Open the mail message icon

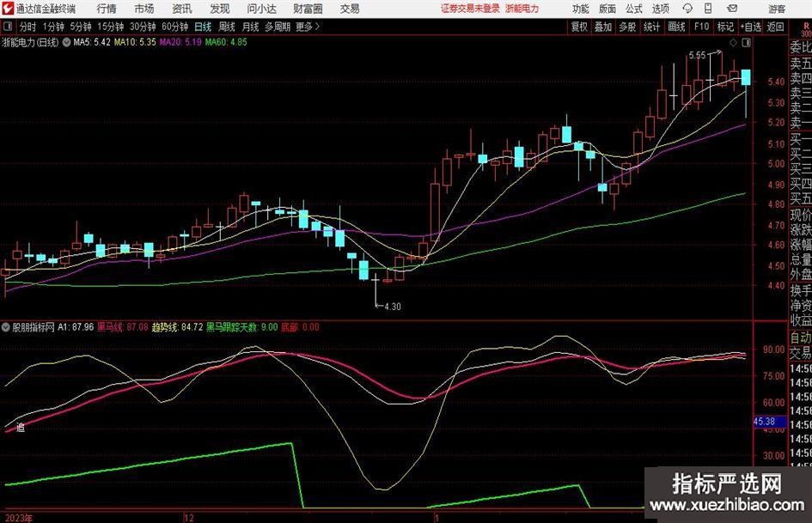[732, 9]
